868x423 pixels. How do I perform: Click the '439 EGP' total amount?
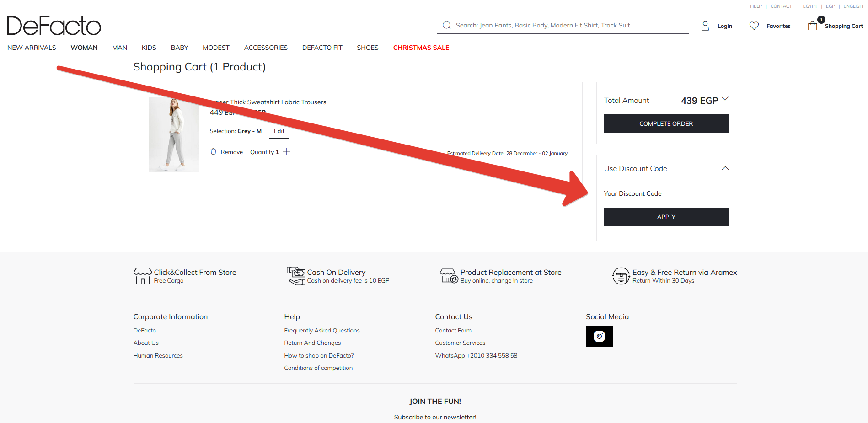point(699,101)
